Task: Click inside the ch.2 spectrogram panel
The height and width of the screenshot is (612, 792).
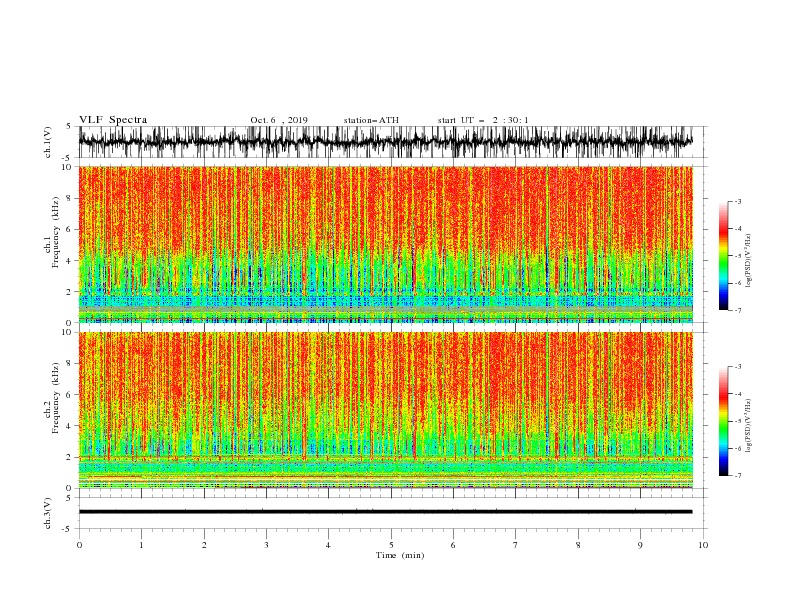Action: pyautogui.click(x=385, y=410)
